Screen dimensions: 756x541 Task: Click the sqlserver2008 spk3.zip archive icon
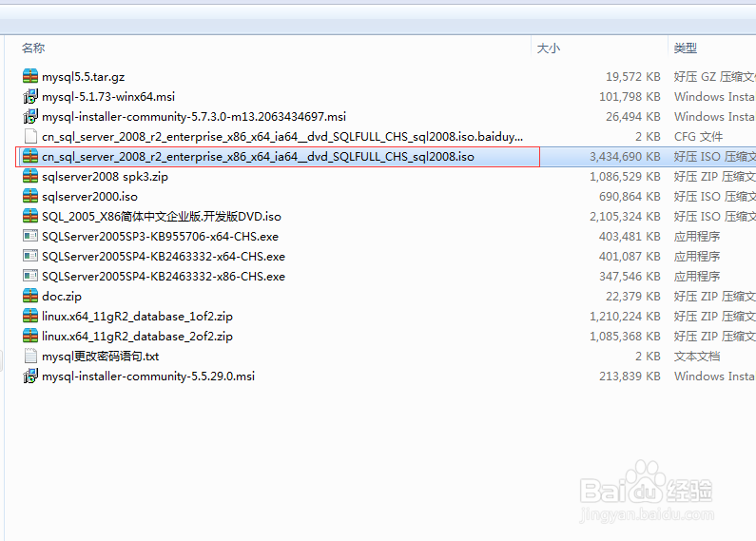pos(30,177)
